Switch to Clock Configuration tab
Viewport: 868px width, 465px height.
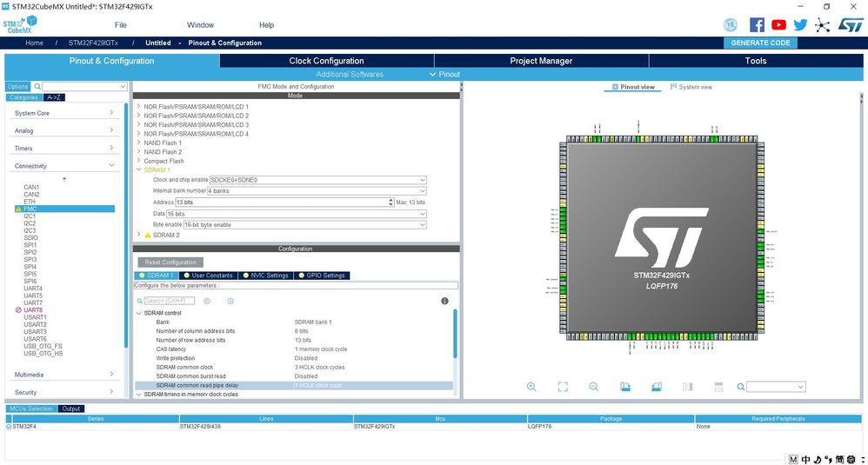click(327, 61)
